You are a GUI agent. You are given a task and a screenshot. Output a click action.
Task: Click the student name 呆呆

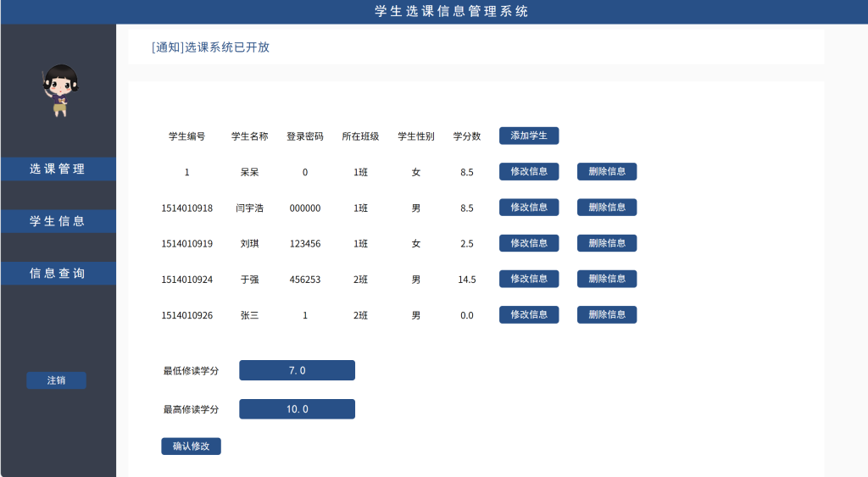(250, 172)
